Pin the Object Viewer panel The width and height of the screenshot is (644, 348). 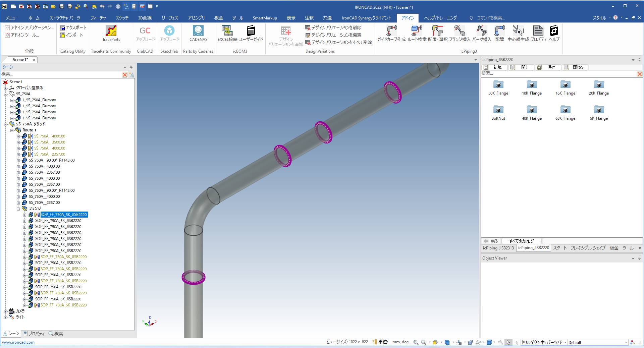[639, 258]
